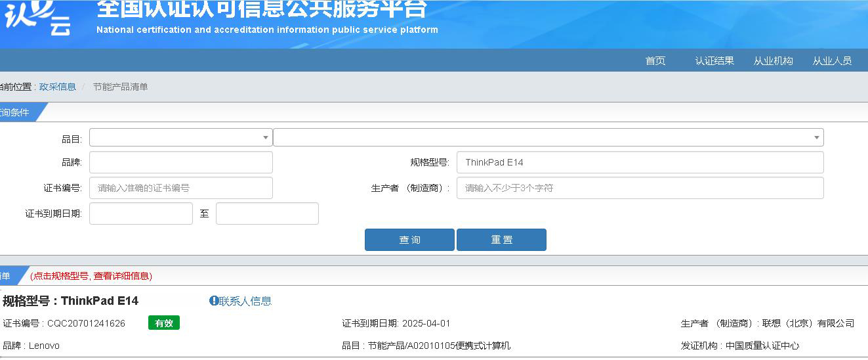The width and height of the screenshot is (868, 360).
Task: Open 认证结果 navigation item
Action: (x=714, y=60)
